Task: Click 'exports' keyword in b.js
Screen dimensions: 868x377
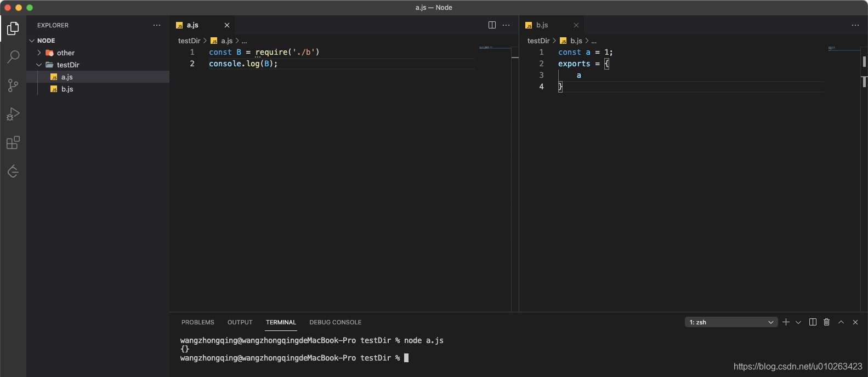Action: click(574, 64)
